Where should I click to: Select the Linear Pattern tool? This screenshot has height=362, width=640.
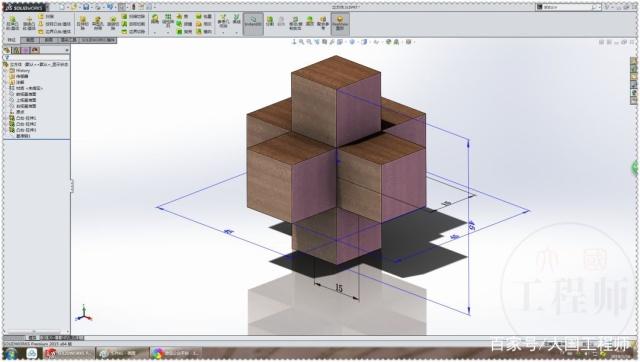point(168,20)
